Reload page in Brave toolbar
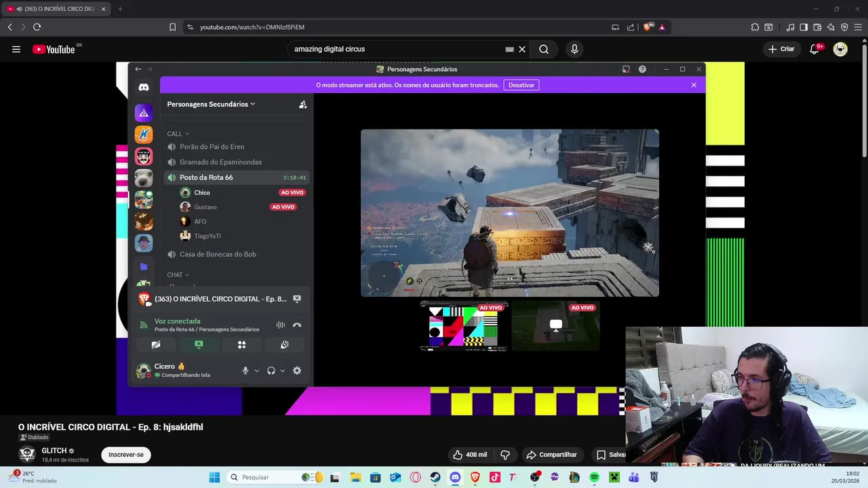 [x=37, y=27]
